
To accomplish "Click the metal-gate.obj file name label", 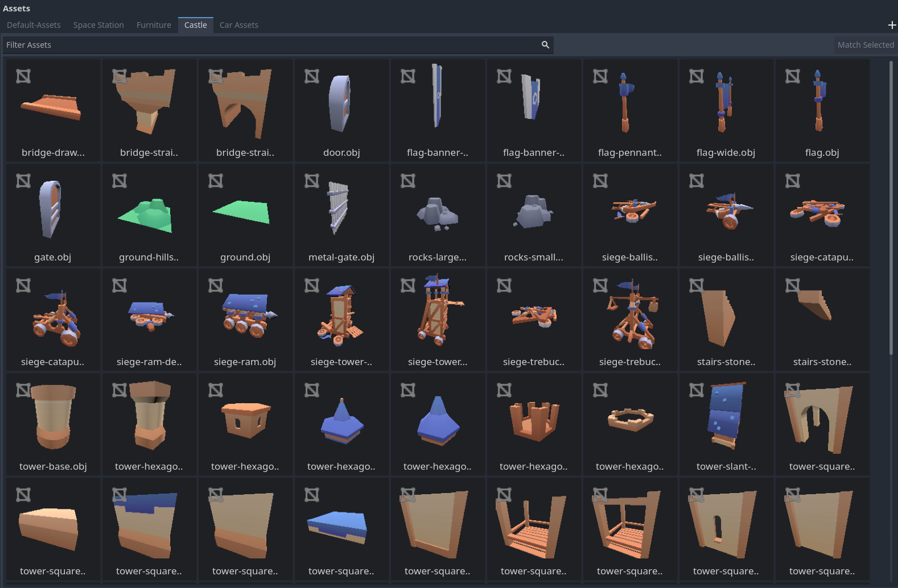I will point(341,257).
